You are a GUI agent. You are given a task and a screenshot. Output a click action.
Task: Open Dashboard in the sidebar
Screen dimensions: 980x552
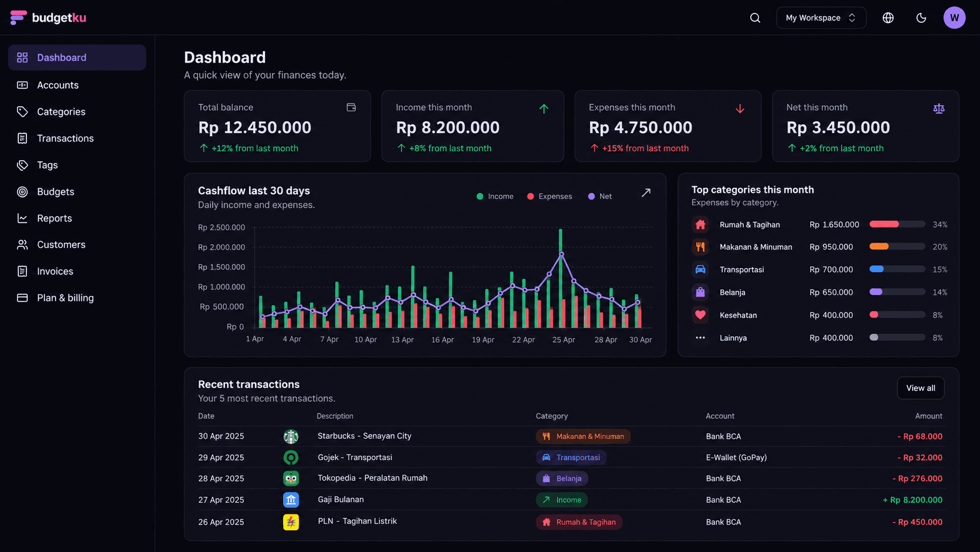[77, 57]
